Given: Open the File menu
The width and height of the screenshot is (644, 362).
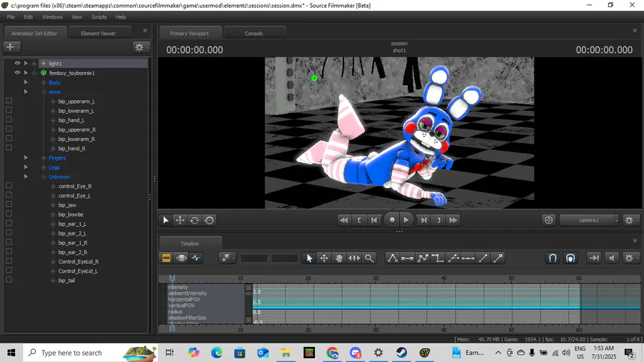Looking at the screenshot, I should click(x=11, y=17).
